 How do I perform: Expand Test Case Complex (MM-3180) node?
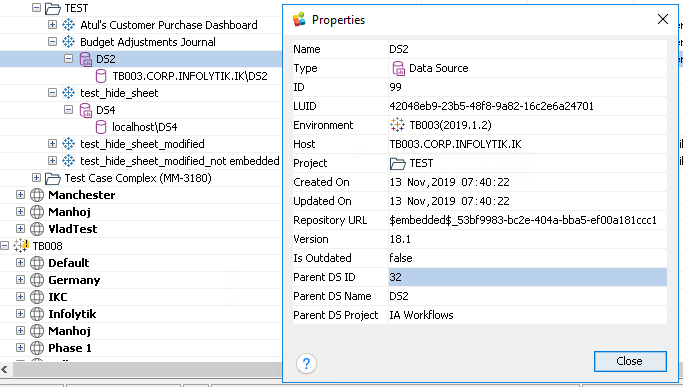point(37,177)
